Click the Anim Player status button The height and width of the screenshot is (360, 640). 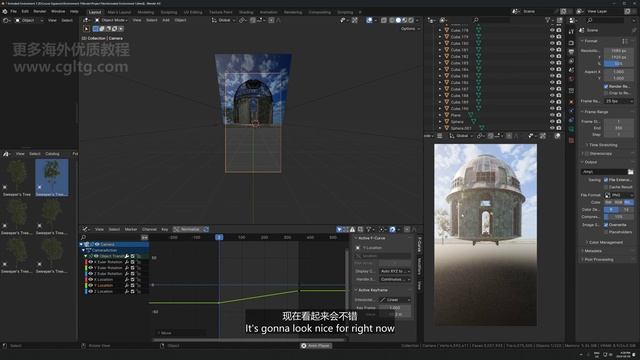(316, 346)
